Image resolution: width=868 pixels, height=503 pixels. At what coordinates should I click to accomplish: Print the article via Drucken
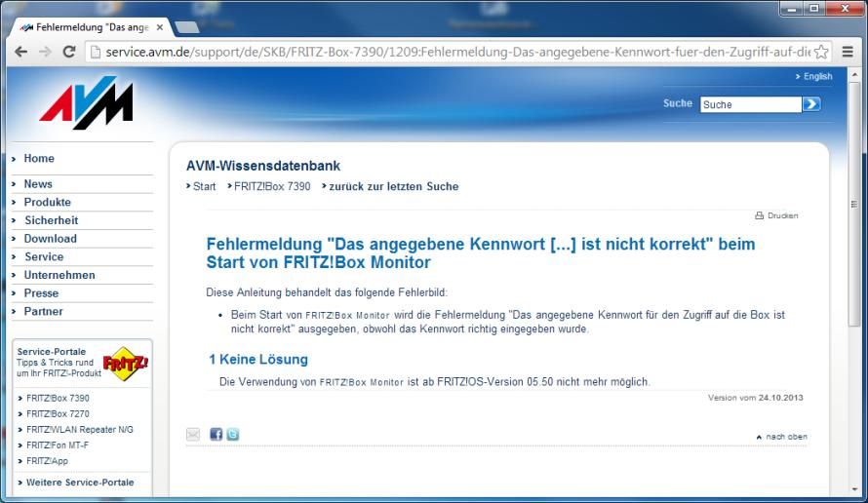coord(776,215)
